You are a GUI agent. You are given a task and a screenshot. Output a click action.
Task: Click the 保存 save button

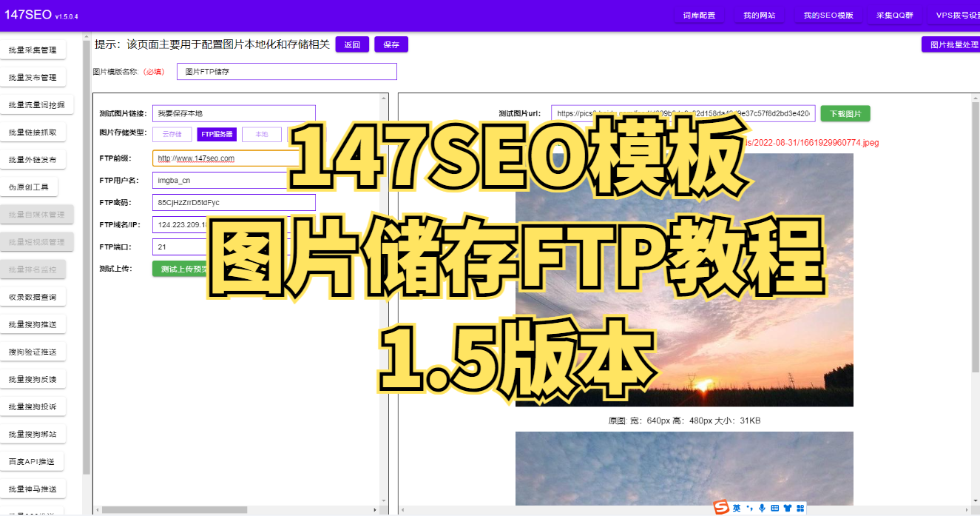coord(391,44)
